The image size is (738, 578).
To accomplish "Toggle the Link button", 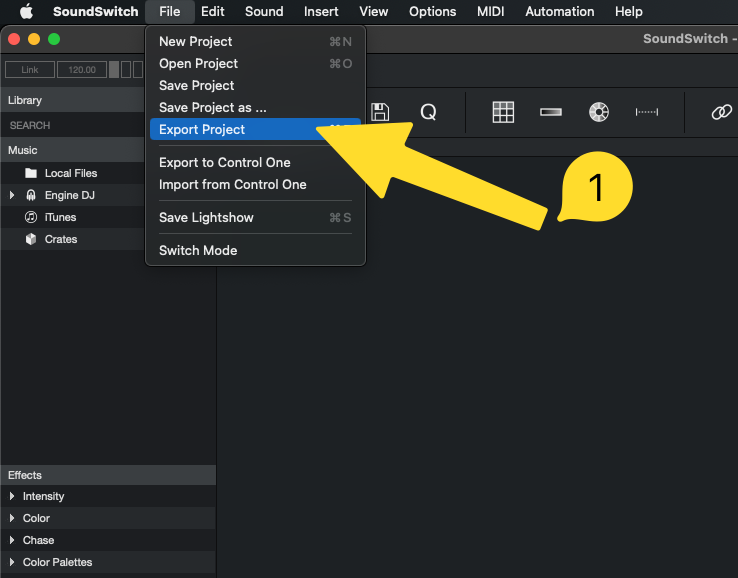I will click(30, 70).
